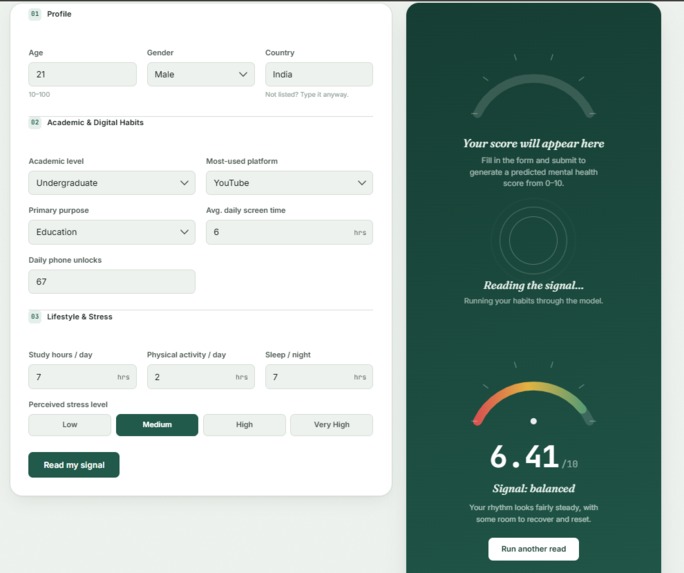Click the Avg. daily screen time field

click(x=289, y=232)
